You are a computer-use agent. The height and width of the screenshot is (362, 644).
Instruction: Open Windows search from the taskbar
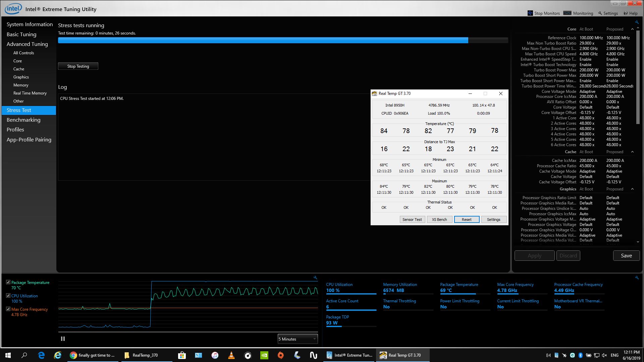pos(24,355)
